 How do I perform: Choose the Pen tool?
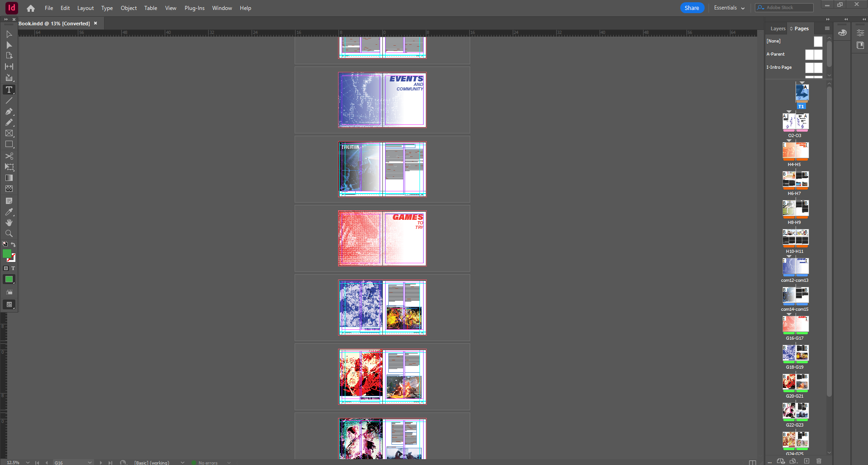[x=9, y=111]
